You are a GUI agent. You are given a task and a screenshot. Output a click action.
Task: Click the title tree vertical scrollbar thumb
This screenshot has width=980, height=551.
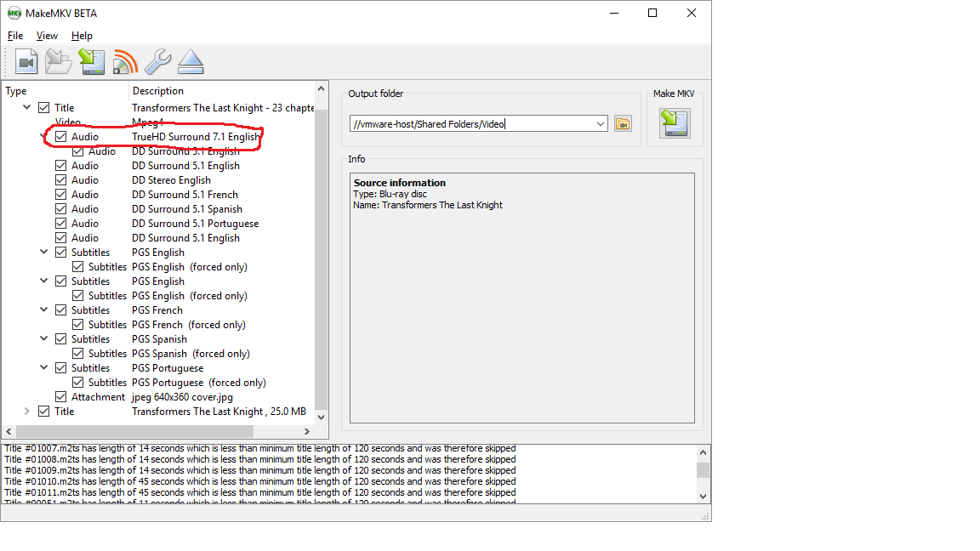point(322,259)
